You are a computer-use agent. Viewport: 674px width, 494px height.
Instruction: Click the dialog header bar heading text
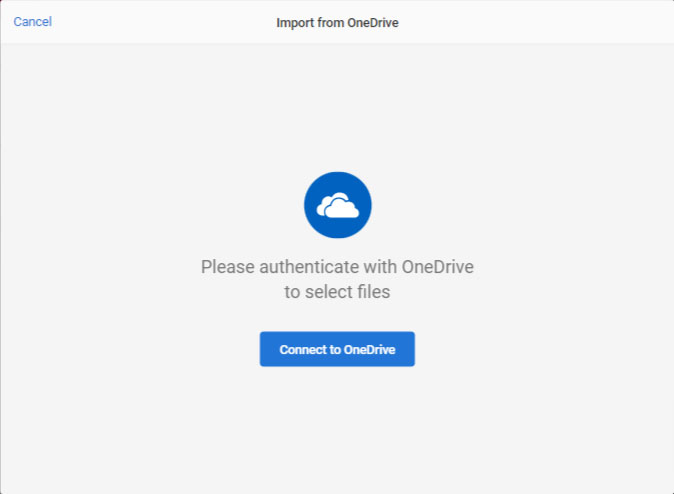337,22
